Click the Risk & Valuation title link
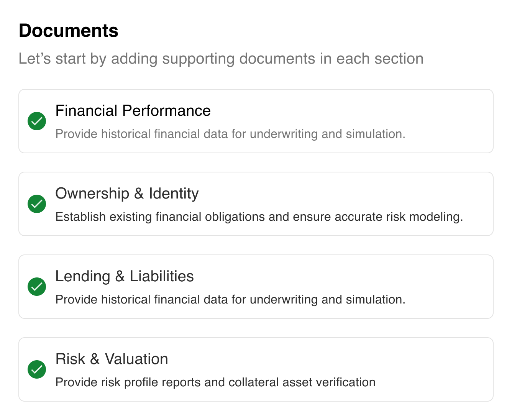The height and width of the screenshot is (420, 512). (112, 359)
